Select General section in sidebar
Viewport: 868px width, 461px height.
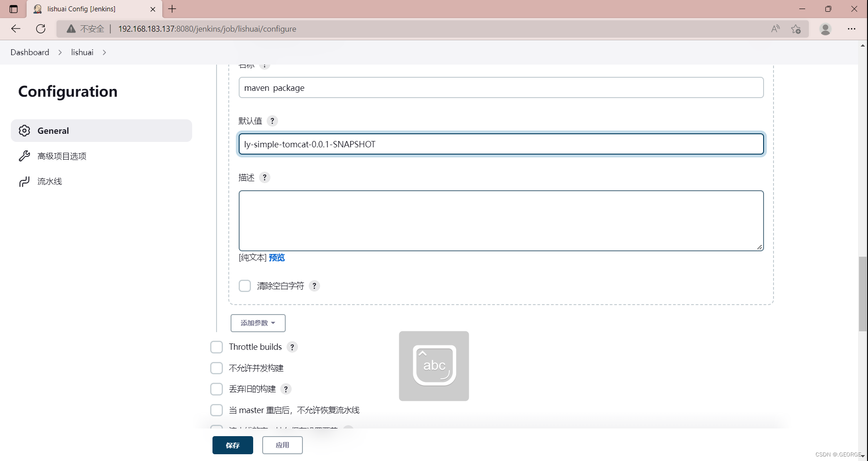[101, 131]
